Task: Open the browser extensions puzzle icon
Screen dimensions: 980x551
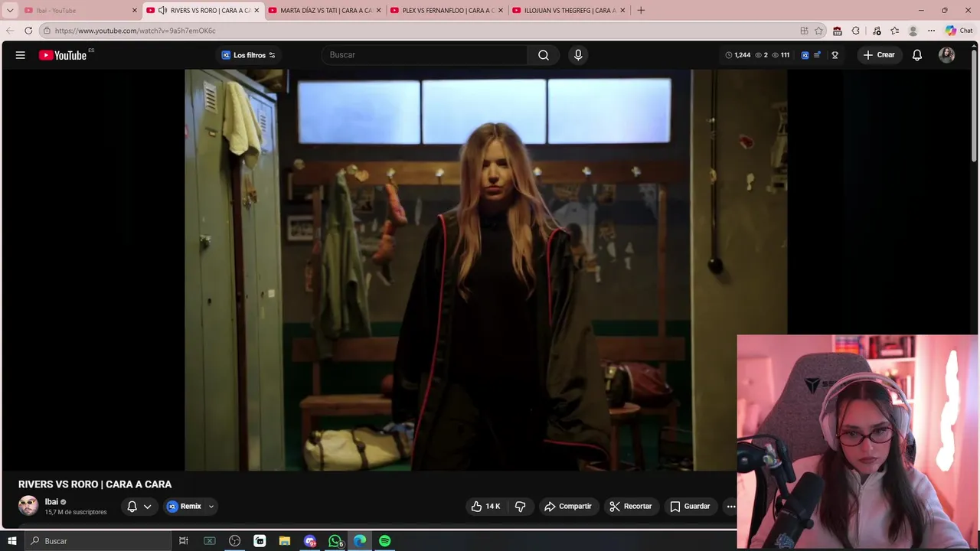Action: (x=856, y=31)
